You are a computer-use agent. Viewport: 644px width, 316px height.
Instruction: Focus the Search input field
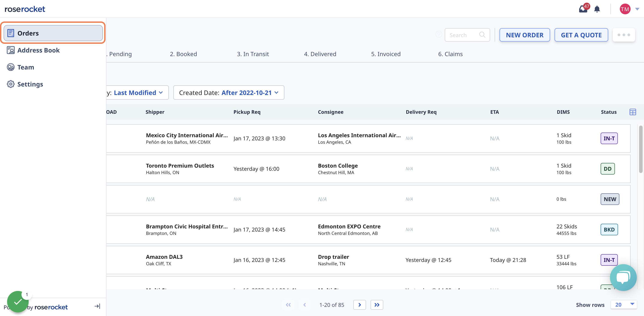click(467, 35)
